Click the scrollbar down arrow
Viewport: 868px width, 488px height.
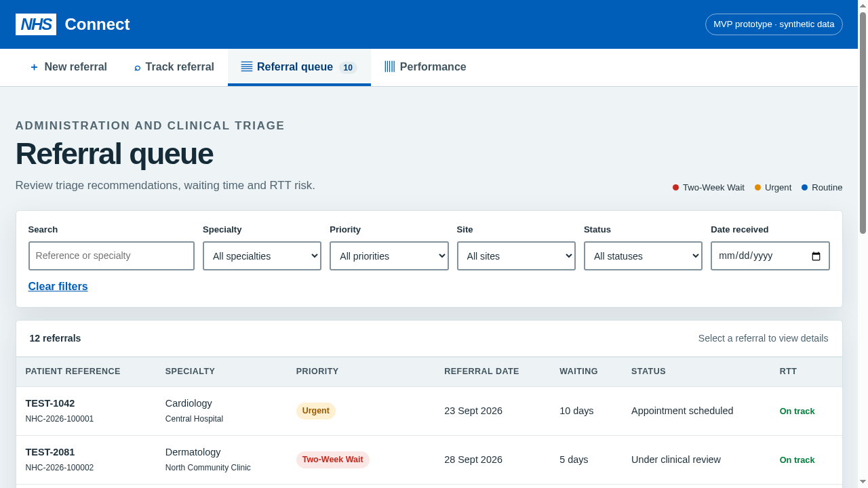863,482
